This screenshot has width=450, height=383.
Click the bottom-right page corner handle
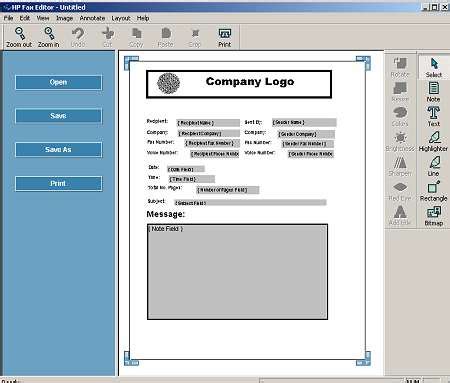point(364,359)
